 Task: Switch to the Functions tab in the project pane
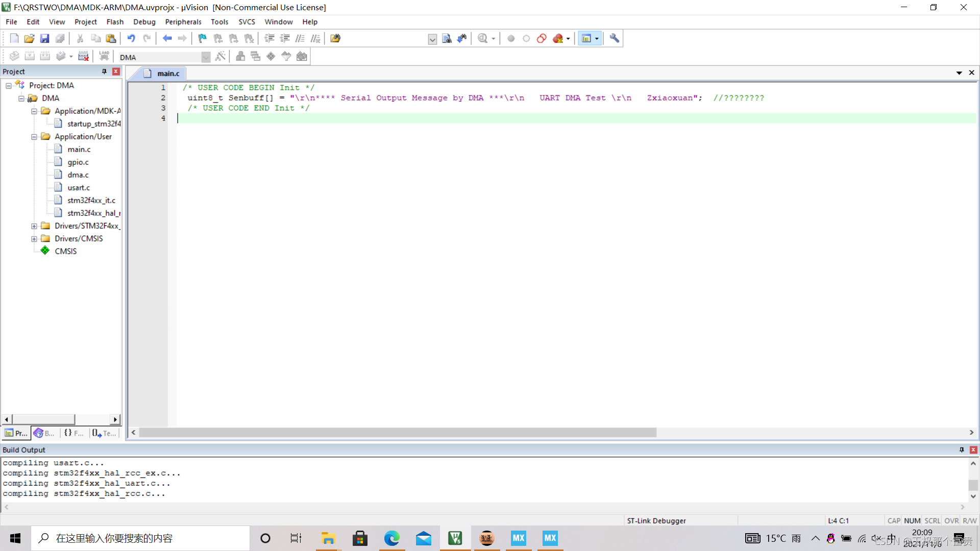tap(74, 433)
